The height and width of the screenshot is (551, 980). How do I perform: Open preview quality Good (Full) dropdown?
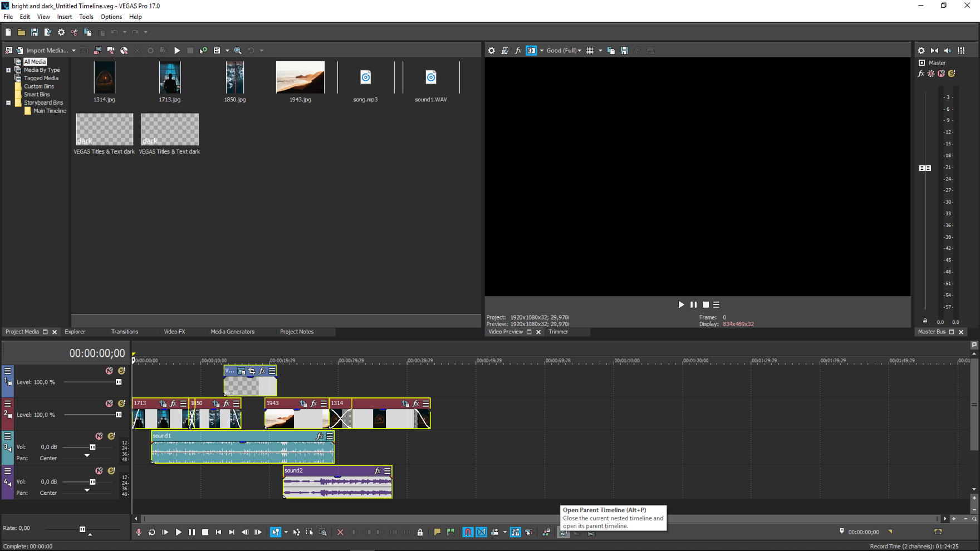pyautogui.click(x=563, y=51)
